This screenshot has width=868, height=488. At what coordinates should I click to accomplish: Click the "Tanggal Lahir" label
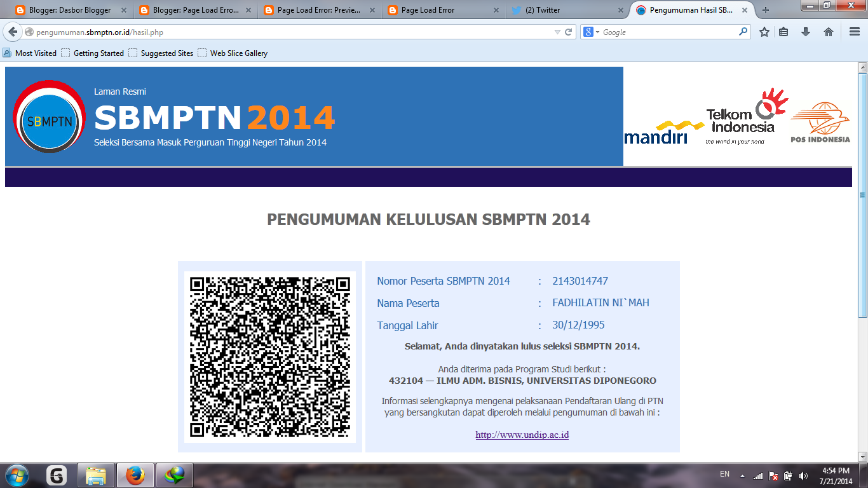(x=407, y=325)
